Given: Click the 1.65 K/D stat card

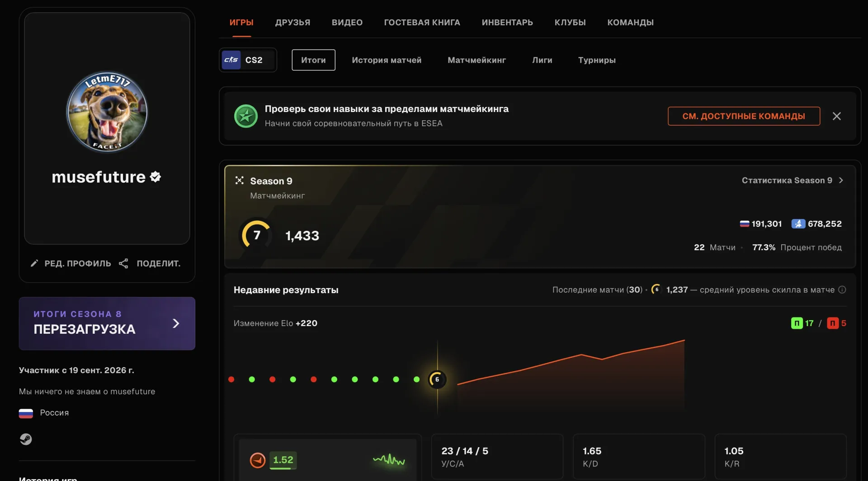Looking at the screenshot, I should 638,457.
